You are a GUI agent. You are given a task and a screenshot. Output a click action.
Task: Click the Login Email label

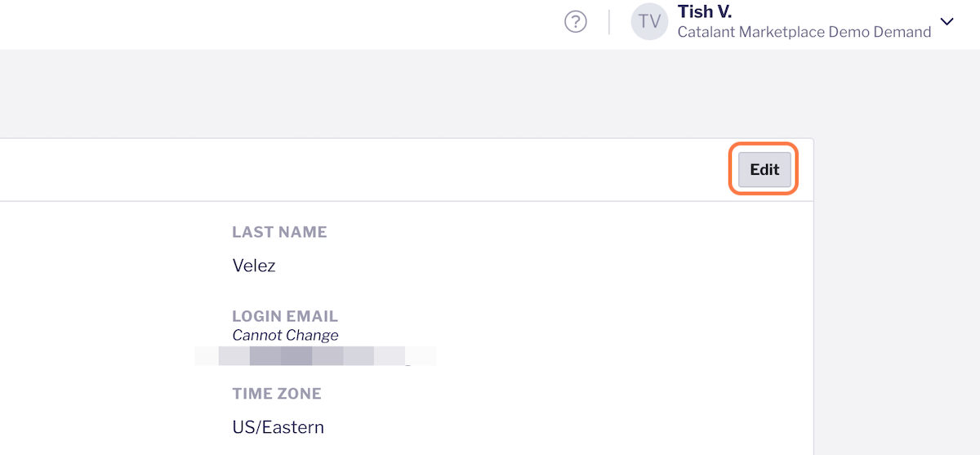285,316
